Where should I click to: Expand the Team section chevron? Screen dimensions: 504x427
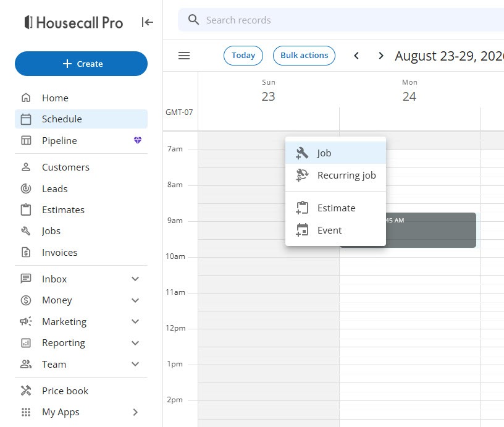[x=135, y=364]
